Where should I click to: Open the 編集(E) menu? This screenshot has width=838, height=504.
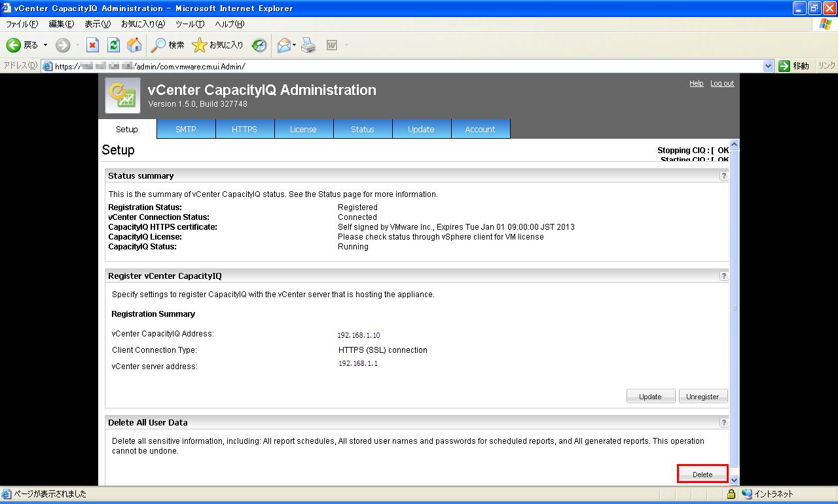click(x=62, y=24)
